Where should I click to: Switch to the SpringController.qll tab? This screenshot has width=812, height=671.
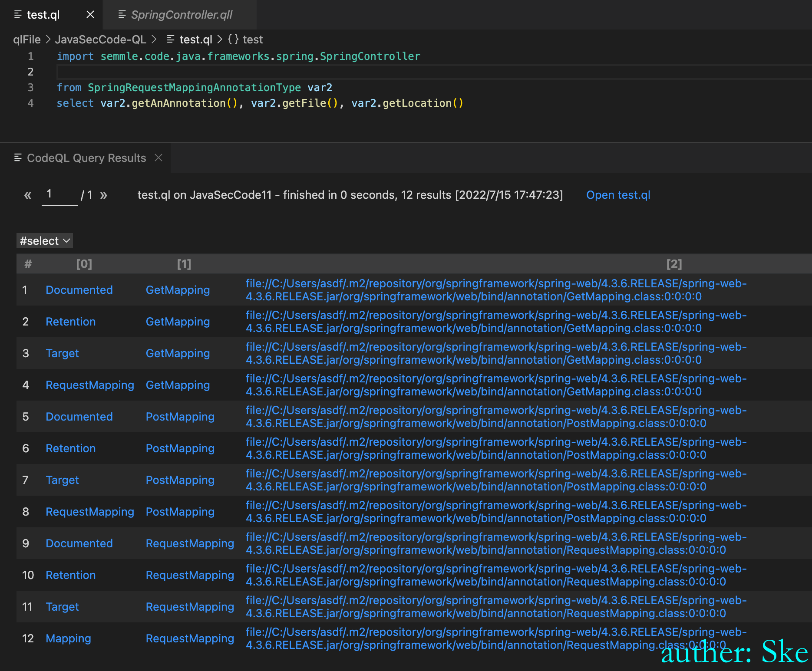tap(180, 15)
